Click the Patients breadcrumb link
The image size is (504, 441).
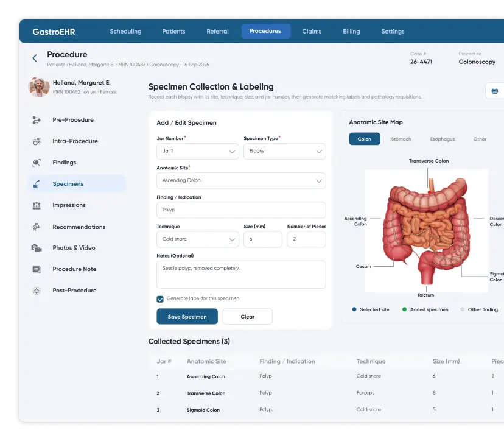(56, 65)
